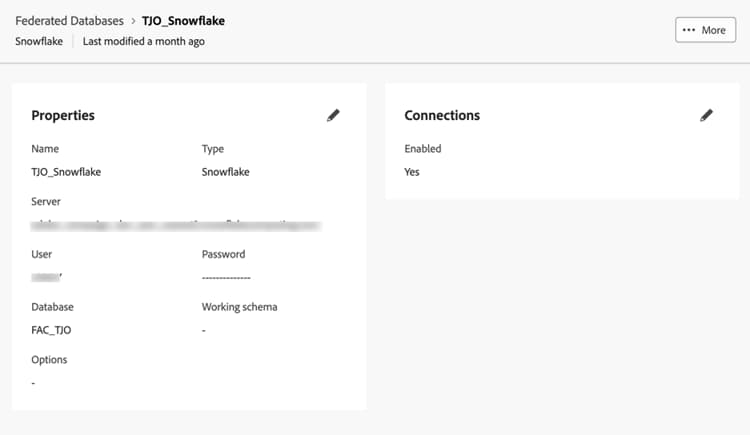Go back to Federated Databases breadcrumb
Viewport: 750px width, 435px height.
pyautogui.click(x=69, y=21)
